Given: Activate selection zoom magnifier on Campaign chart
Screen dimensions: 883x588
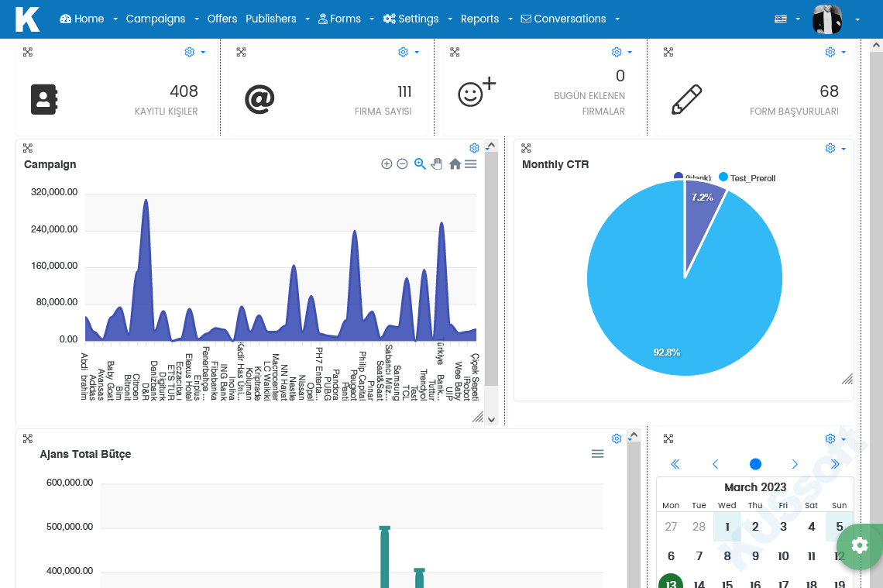Looking at the screenshot, I should [x=420, y=164].
